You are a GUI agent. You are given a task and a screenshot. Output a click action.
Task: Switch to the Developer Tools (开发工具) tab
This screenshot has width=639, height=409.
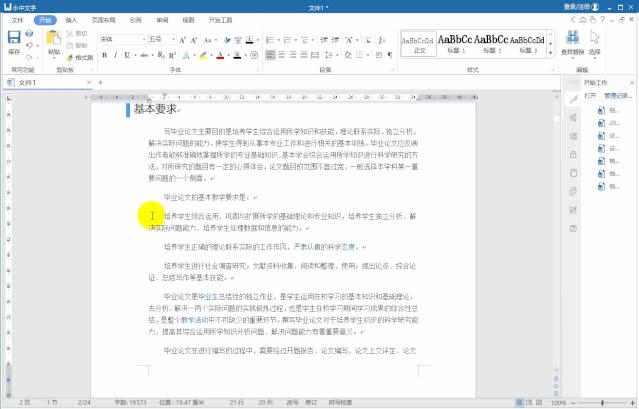pyautogui.click(x=220, y=20)
